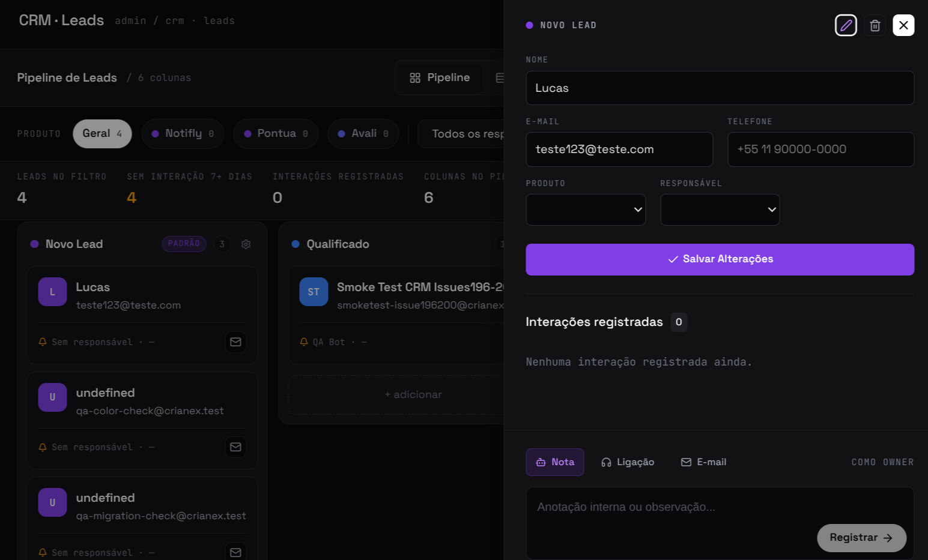
Task: Click the COMO OWNER label
Action: coord(882,462)
